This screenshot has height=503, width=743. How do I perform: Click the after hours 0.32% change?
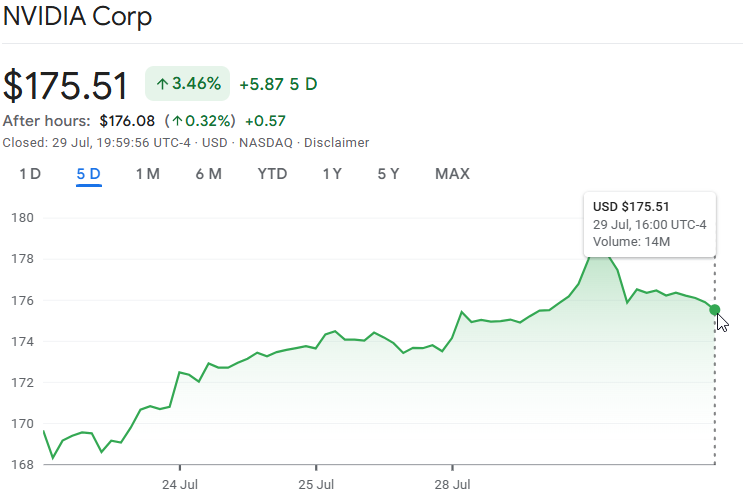(x=200, y=121)
